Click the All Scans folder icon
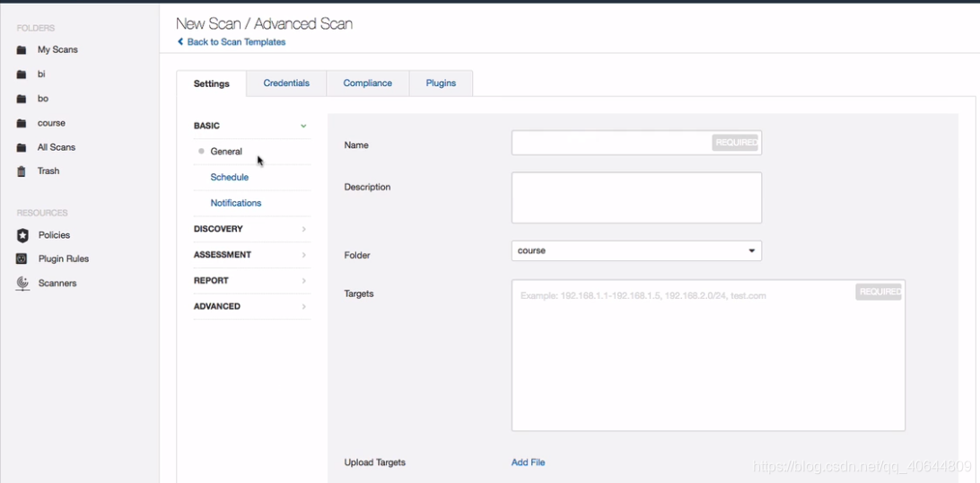The width and height of the screenshot is (980, 483). tap(22, 148)
